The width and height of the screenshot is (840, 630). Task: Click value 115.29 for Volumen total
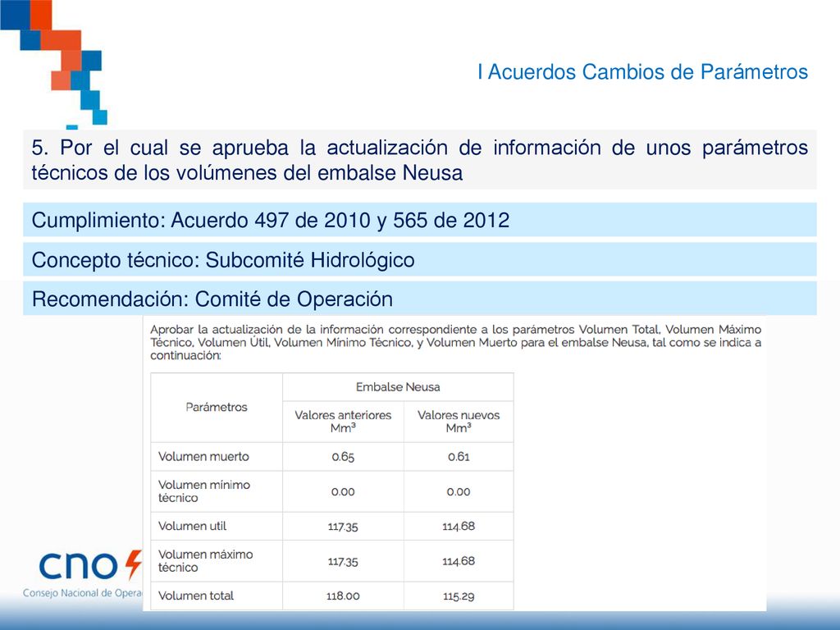pos(459,596)
